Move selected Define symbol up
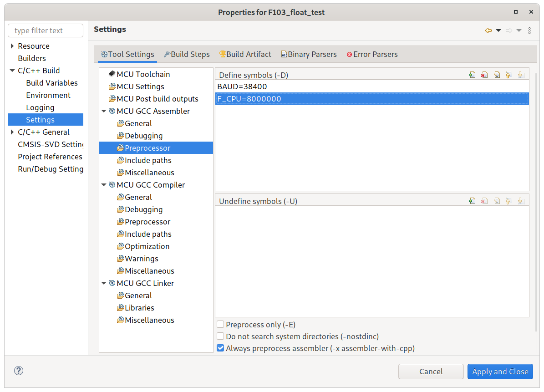This screenshot has width=544, height=392. coord(509,75)
